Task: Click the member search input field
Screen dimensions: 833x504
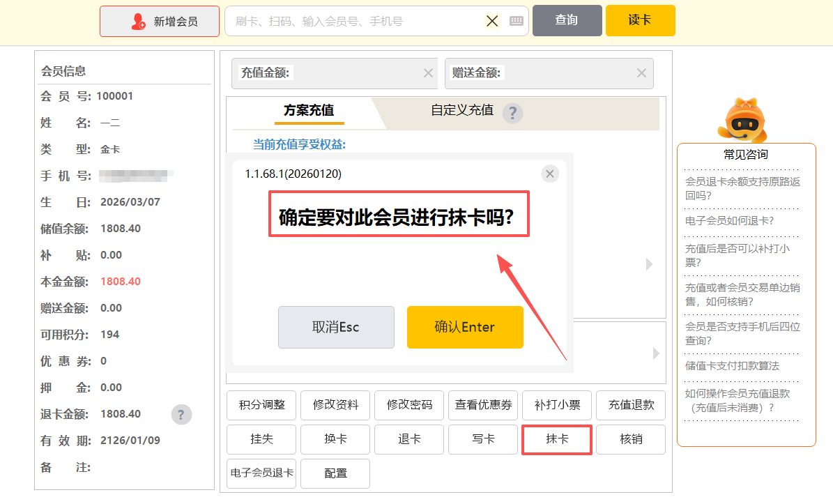Action: point(356,22)
